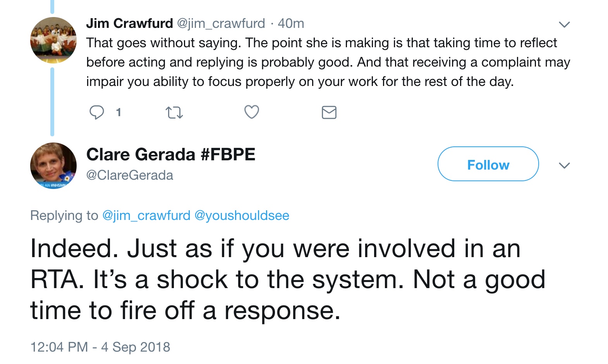
Task: Retweet Jim Crawfurd's tweet
Action: (x=174, y=113)
